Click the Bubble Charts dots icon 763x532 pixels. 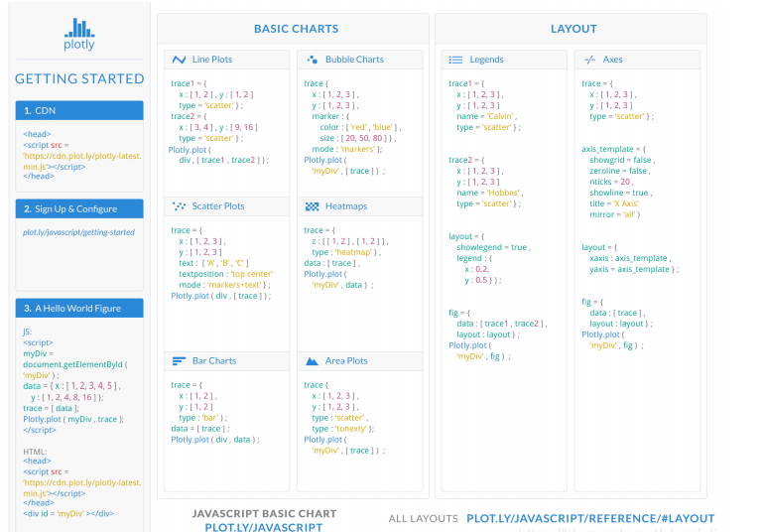pos(312,60)
